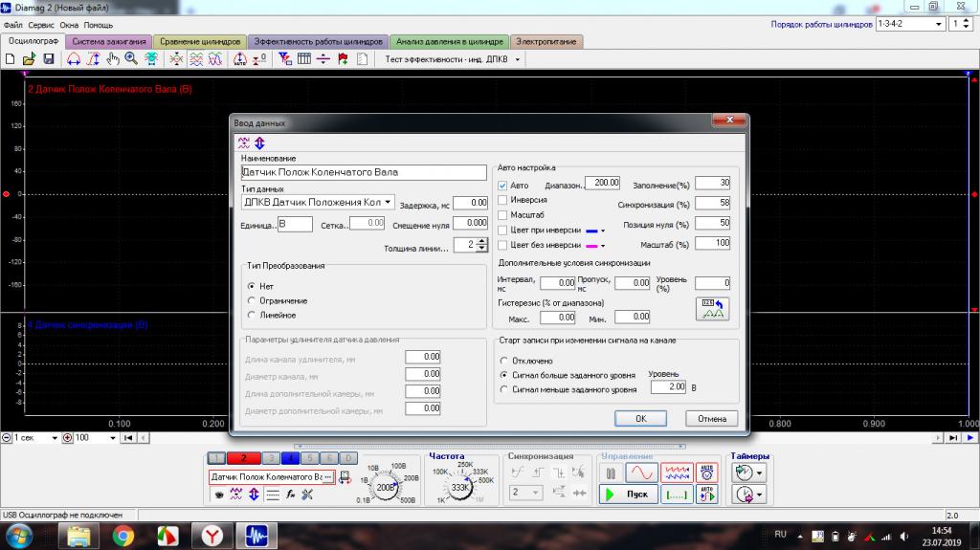980x550 pixels.
Task: Open Цвет без инверсии color dropdown arrow
Action: click(x=603, y=246)
